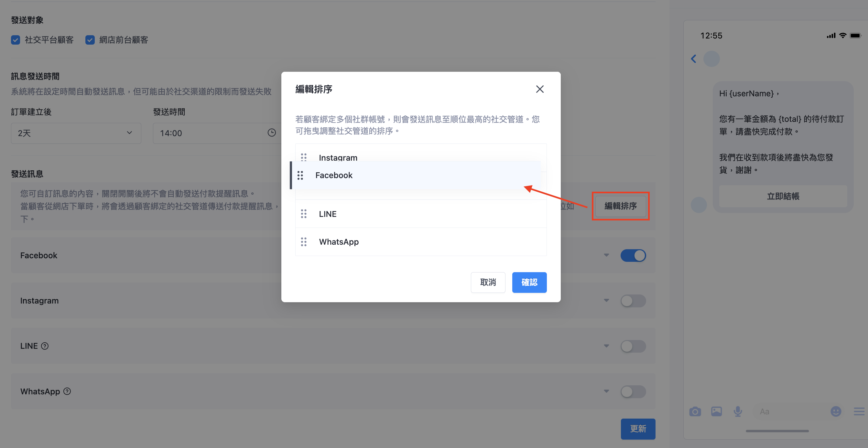This screenshot has width=868, height=448.
Task: Click the 14:00 time field
Action: click(217, 133)
